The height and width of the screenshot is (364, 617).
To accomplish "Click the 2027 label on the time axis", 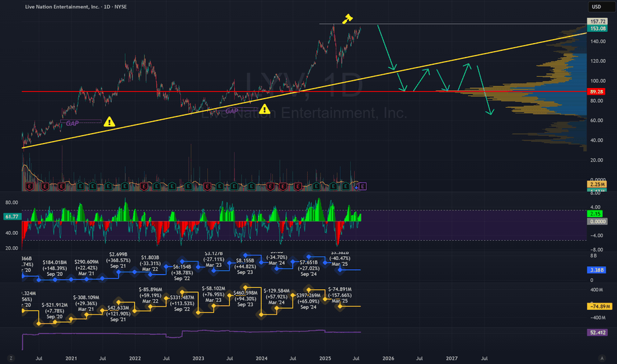I will (x=451, y=359).
